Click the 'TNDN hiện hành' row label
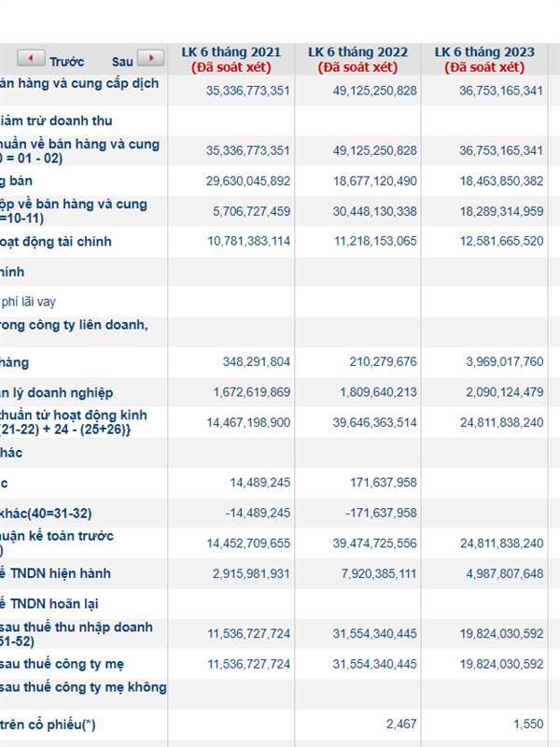The image size is (560, 747). (57, 573)
